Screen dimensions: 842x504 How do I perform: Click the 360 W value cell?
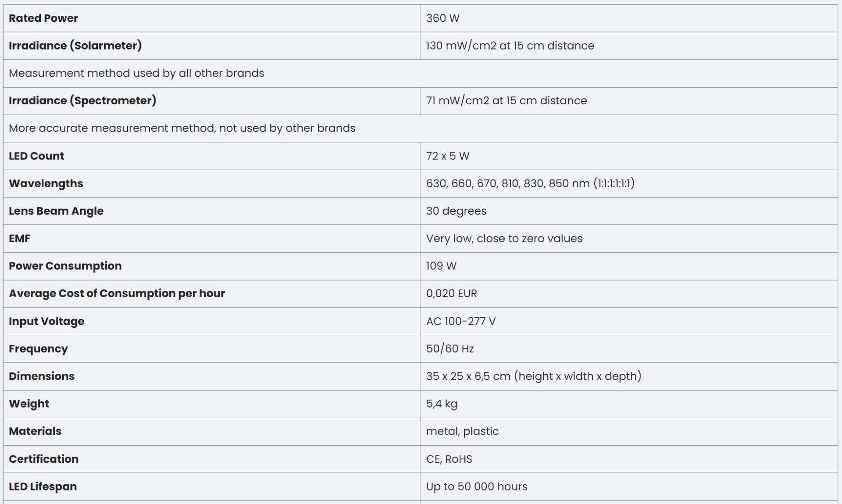click(x=442, y=18)
